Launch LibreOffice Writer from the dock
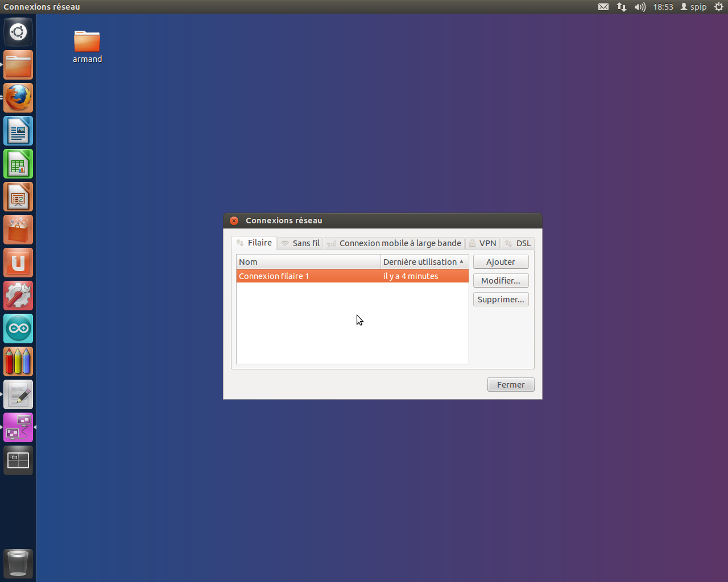This screenshot has height=582, width=728. (18, 131)
